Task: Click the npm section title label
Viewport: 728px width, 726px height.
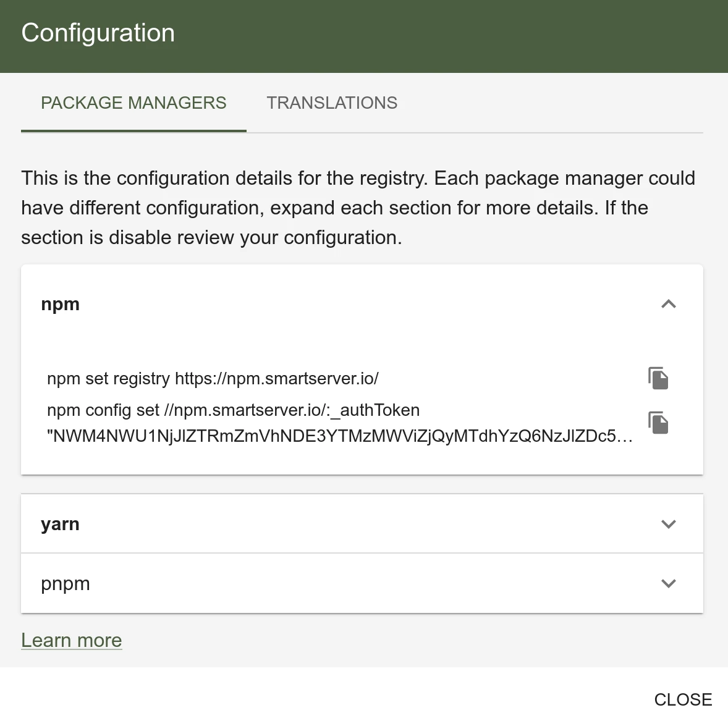Action: click(x=60, y=304)
